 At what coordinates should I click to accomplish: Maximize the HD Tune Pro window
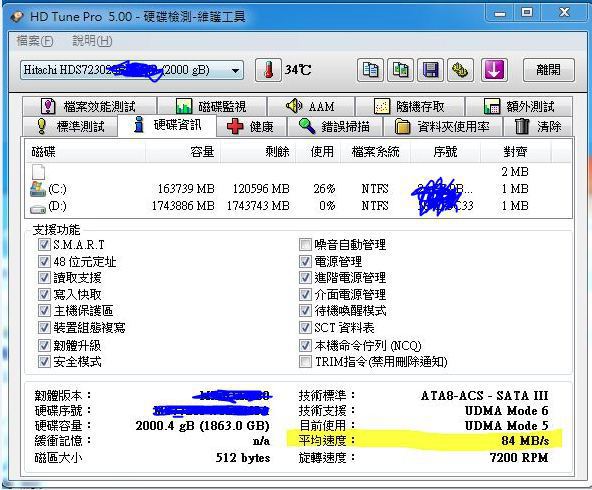[527, 12]
